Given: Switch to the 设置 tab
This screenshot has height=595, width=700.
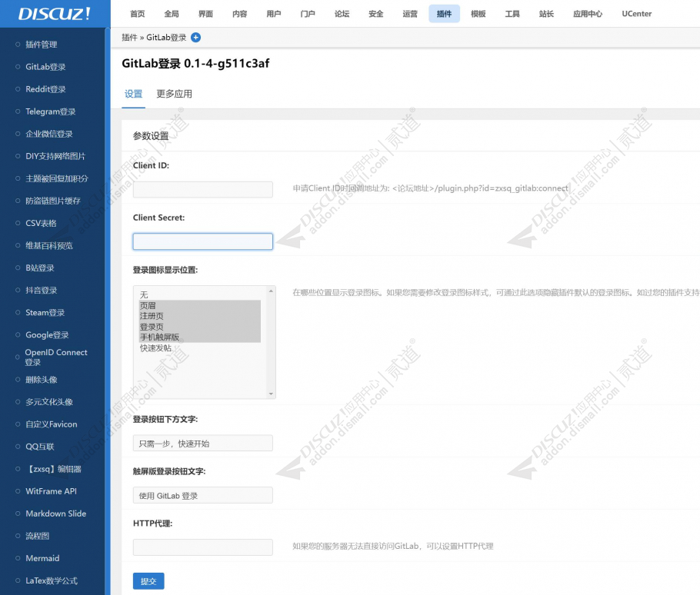Looking at the screenshot, I should (134, 94).
